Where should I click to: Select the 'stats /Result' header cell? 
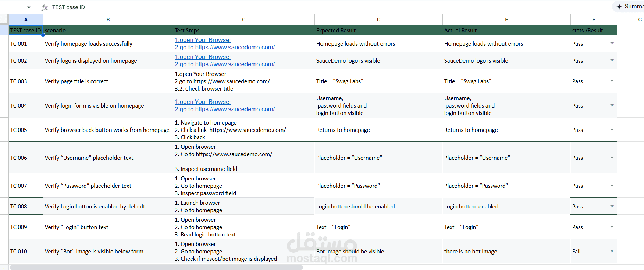(x=594, y=30)
